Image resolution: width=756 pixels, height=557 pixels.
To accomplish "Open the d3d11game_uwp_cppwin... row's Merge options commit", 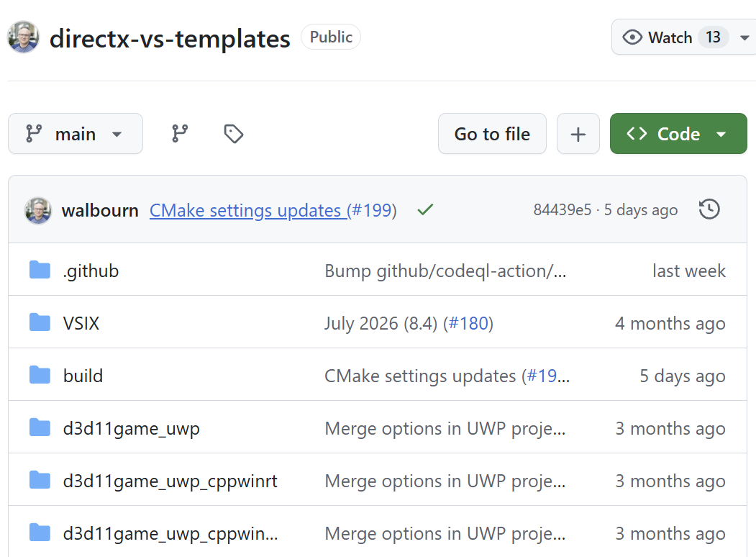I will pyautogui.click(x=445, y=533).
